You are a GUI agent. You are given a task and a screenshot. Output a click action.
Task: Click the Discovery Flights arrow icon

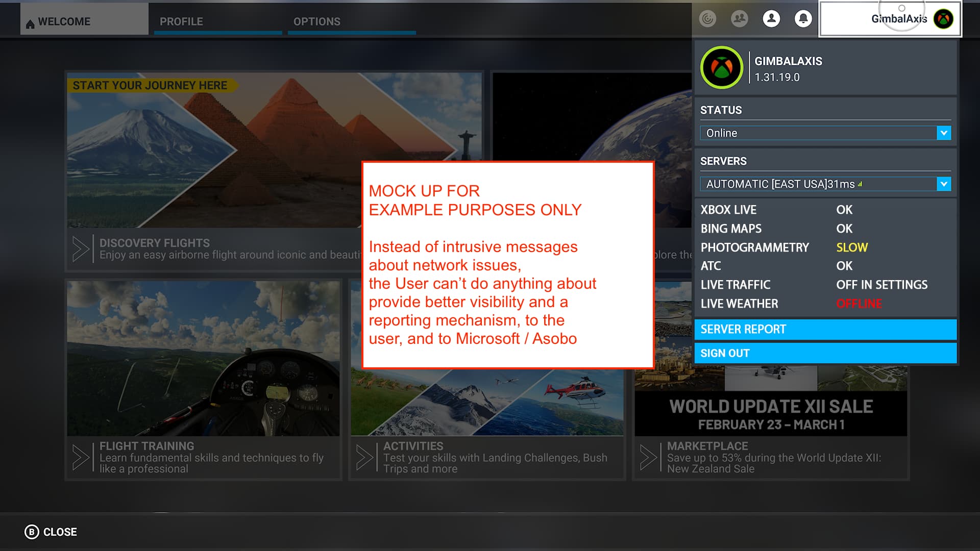(81, 249)
